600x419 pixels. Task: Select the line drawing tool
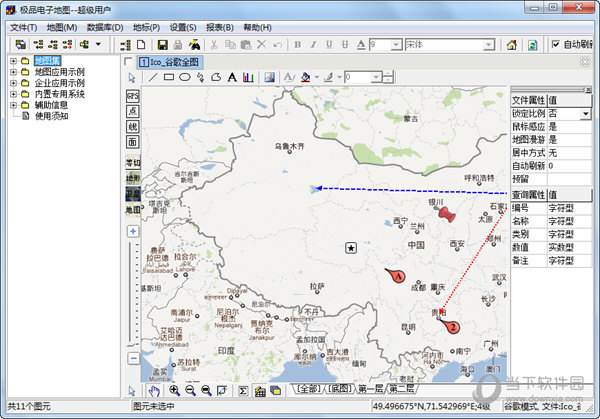click(x=153, y=77)
